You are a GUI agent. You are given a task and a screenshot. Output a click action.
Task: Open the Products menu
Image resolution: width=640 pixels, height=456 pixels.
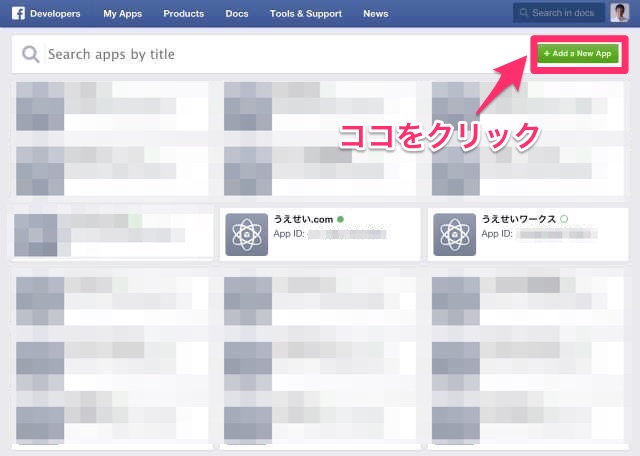pos(184,13)
